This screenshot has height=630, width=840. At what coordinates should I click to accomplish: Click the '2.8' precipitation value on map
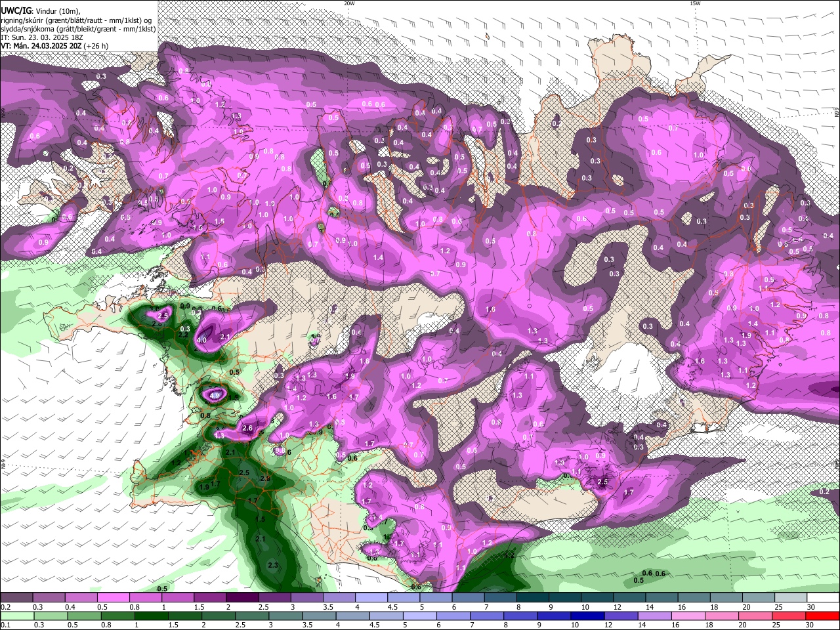click(x=265, y=478)
